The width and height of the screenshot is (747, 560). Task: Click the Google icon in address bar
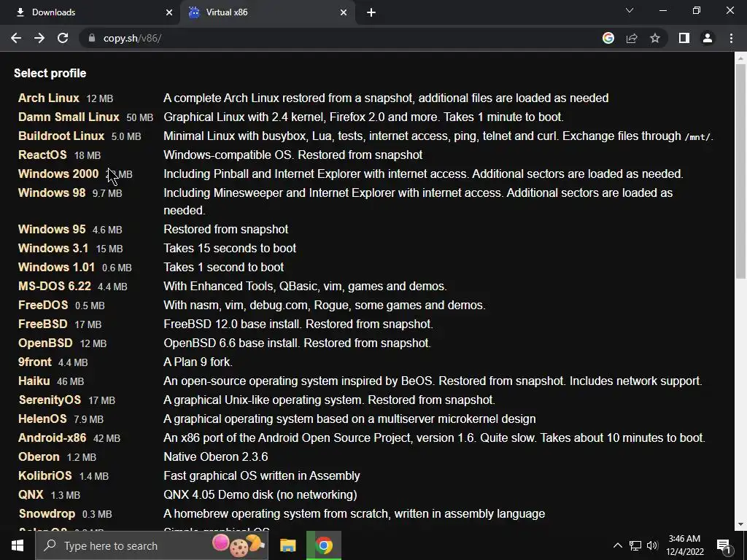(x=608, y=38)
